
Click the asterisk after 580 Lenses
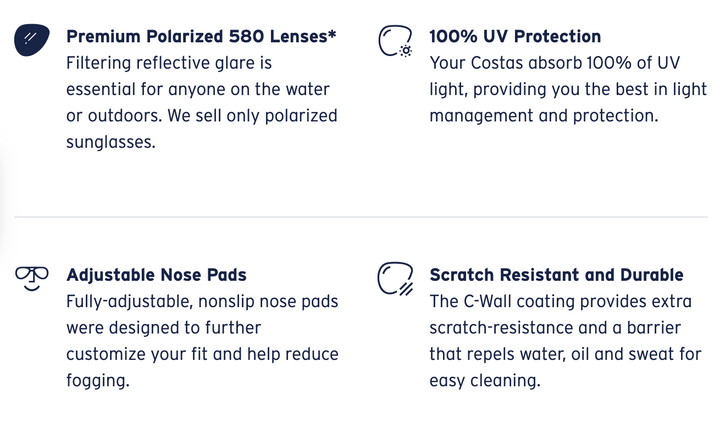click(x=332, y=36)
